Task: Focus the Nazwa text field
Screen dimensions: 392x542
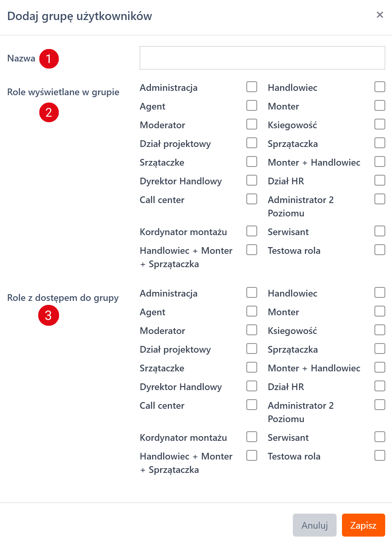Action: pos(262,58)
